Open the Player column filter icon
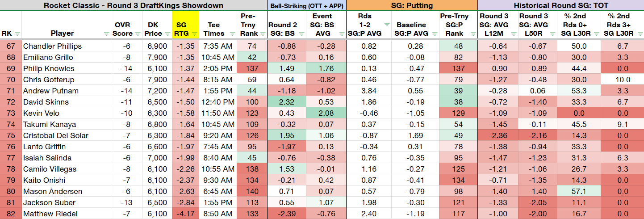Screen dimensions: 644x219 click(106, 34)
